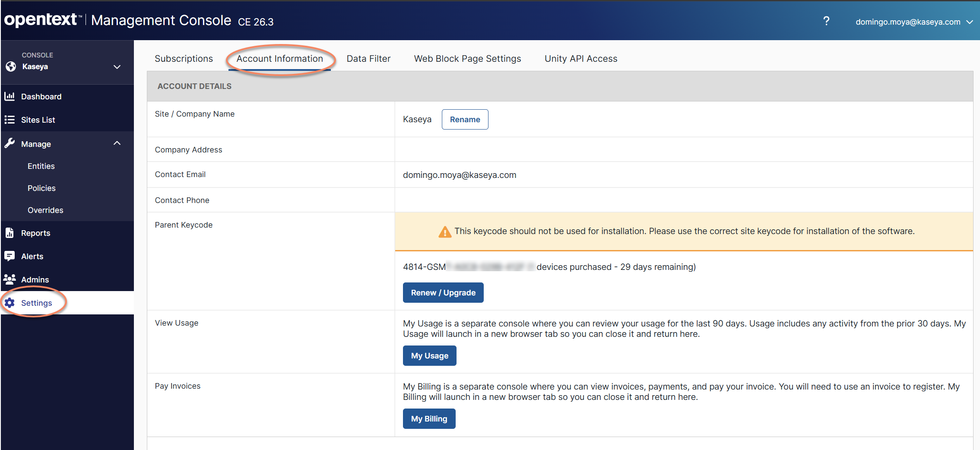The image size is (980, 450).
Task: Click the Kaseya company name value
Action: click(x=417, y=119)
